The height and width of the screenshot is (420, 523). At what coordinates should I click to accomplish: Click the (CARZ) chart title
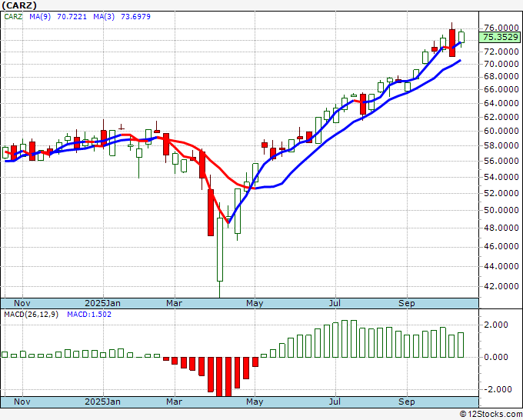[19, 5]
